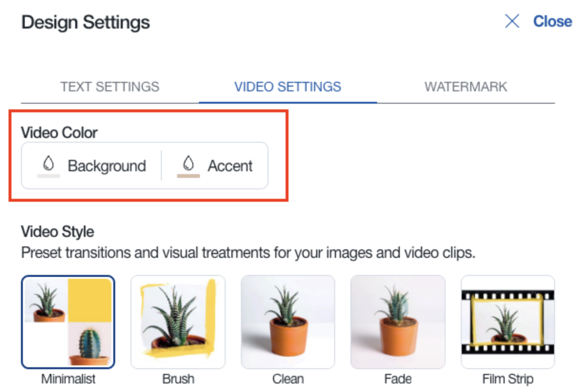Pick the Background color swatch bar

click(x=48, y=176)
